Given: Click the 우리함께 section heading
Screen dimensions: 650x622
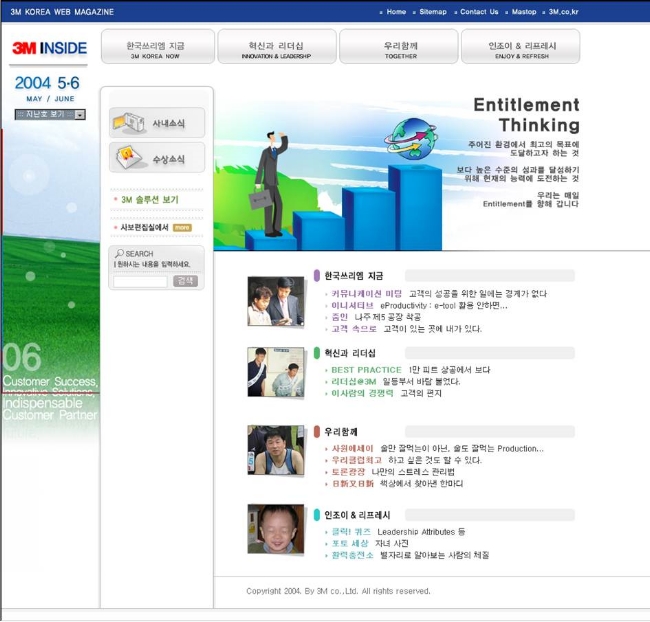Looking at the screenshot, I should click(341, 432).
